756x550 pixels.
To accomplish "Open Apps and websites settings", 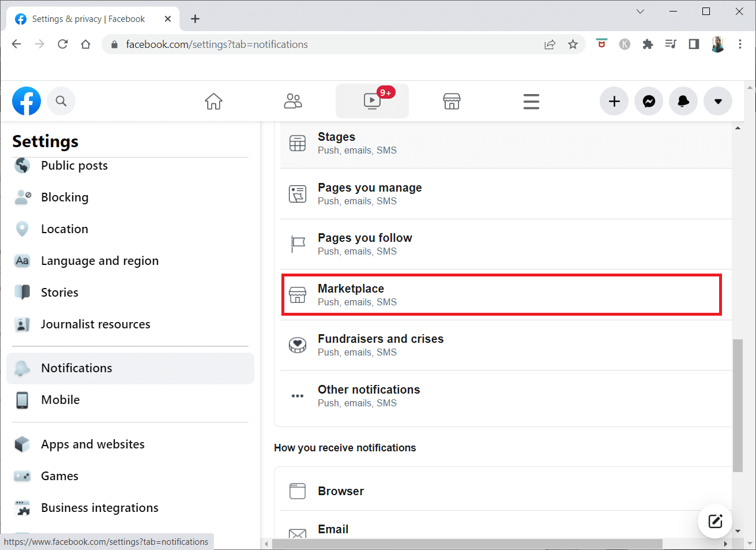I will click(x=130, y=444).
